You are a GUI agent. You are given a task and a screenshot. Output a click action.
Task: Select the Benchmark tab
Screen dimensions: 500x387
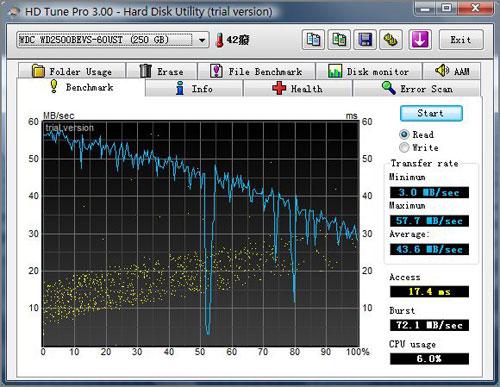click(81, 87)
